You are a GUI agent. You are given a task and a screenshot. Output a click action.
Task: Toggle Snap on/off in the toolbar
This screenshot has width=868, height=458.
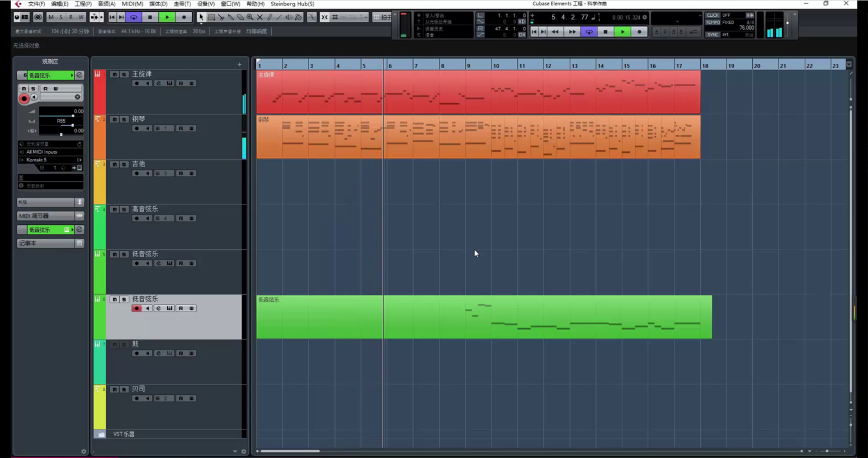click(x=325, y=17)
